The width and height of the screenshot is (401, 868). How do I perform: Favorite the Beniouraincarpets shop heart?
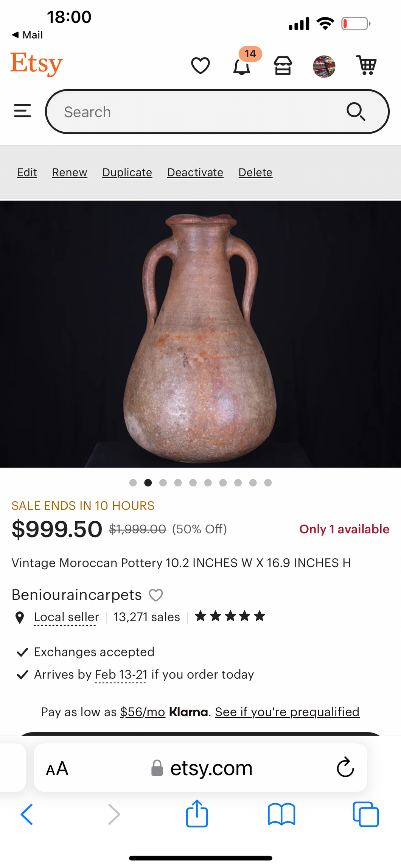(155, 595)
